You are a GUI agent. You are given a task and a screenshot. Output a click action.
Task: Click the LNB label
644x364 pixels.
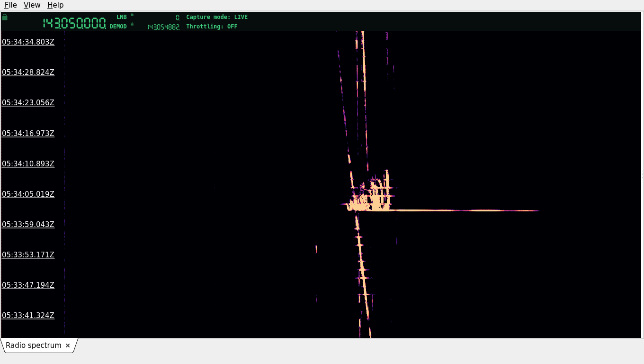tap(122, 17)
